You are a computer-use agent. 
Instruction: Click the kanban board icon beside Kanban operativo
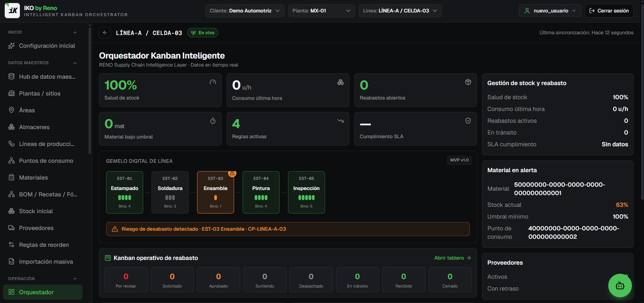click(108, 258)
